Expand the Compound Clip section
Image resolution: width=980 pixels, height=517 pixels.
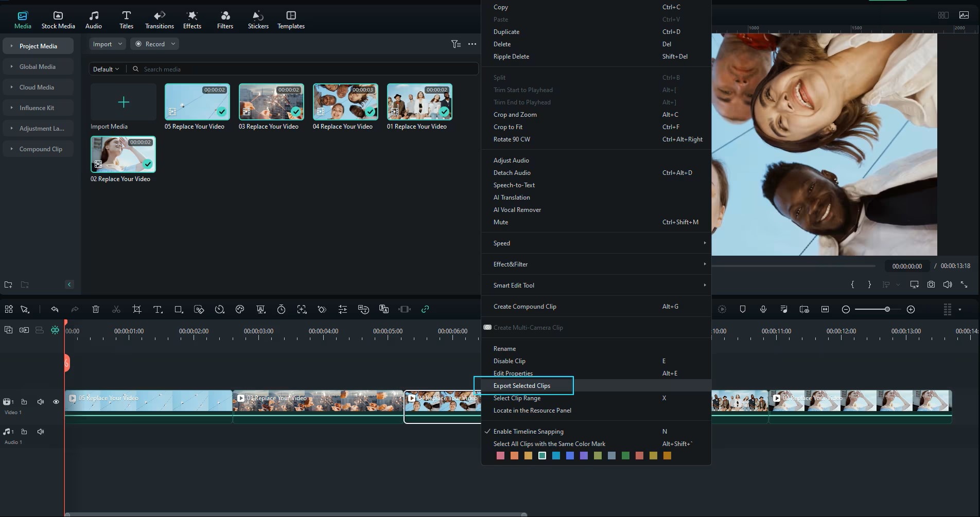click(x=11, y=149)
